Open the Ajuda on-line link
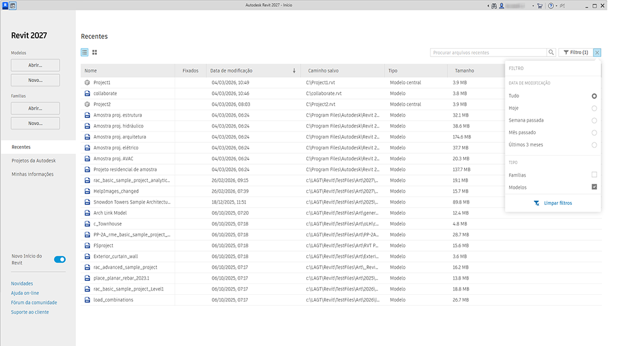 tap(25, 293)
